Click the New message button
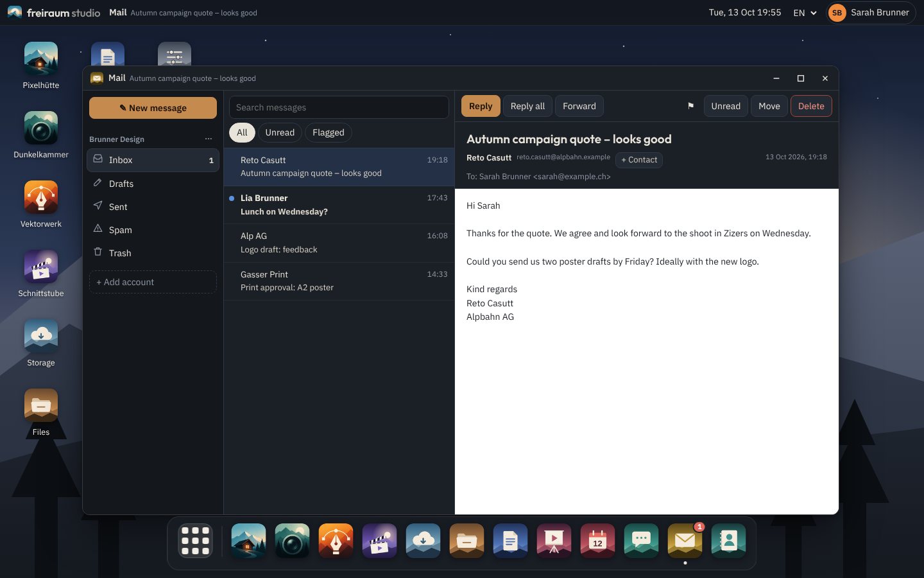924x578 pixels. coord(153,108)
